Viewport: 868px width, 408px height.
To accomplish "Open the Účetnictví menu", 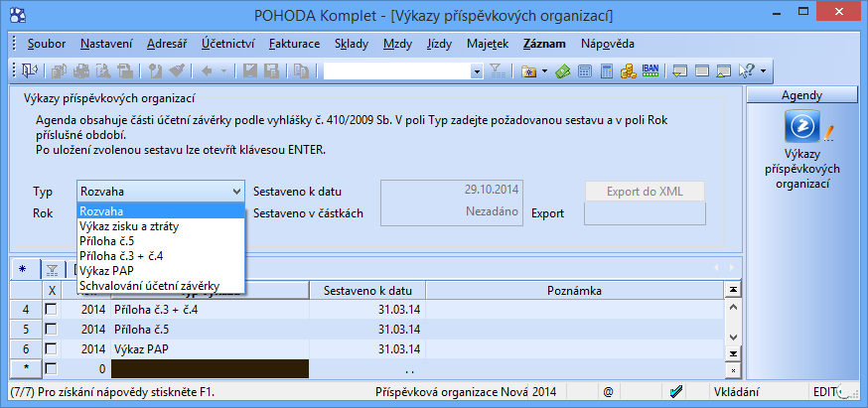I will 227,44.
